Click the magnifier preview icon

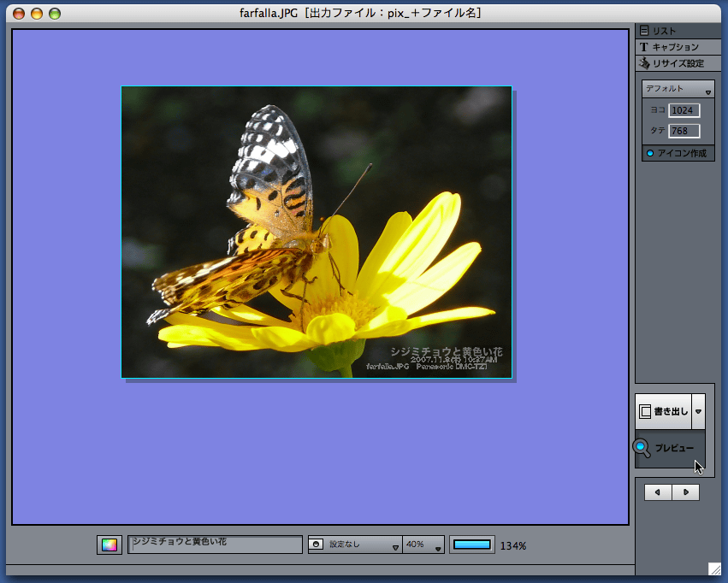[642, 448]
